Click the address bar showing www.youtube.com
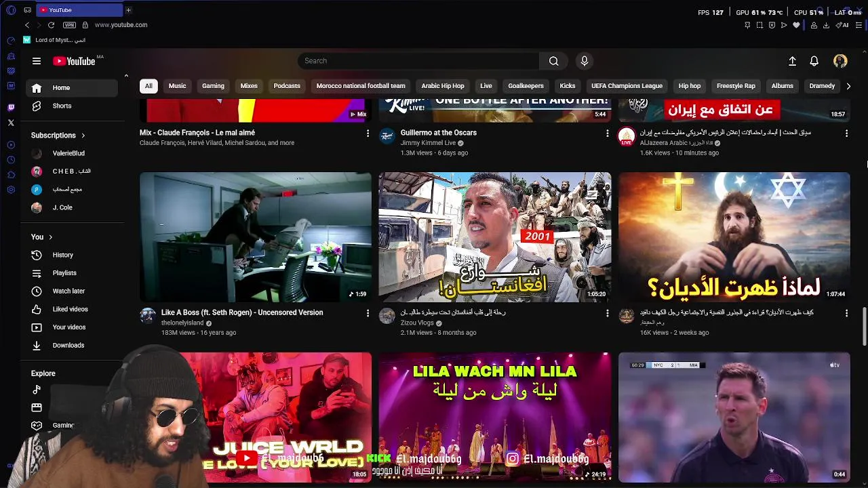 (x=121, y=25)
